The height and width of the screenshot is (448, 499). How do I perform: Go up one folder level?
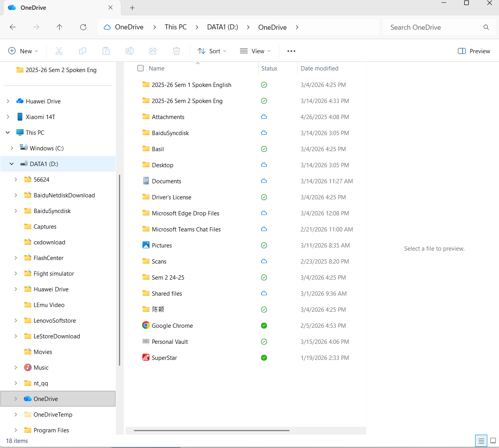click(59, 27)
